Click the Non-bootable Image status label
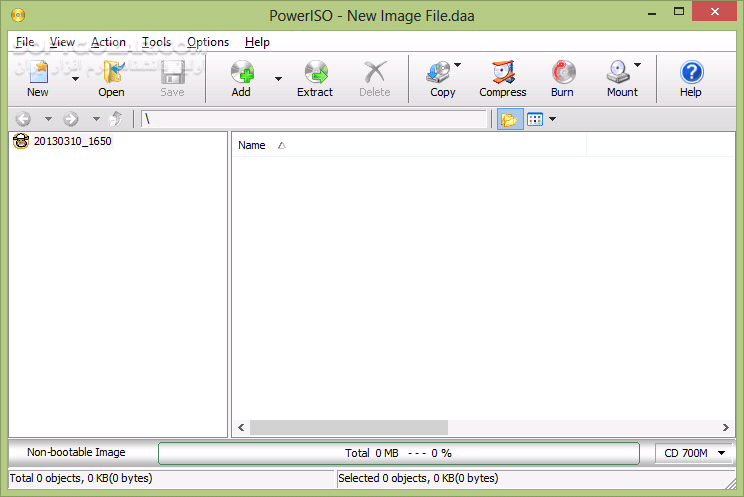Screen dimensions: 744x497 pyautogui.click(x=76, y=452)
